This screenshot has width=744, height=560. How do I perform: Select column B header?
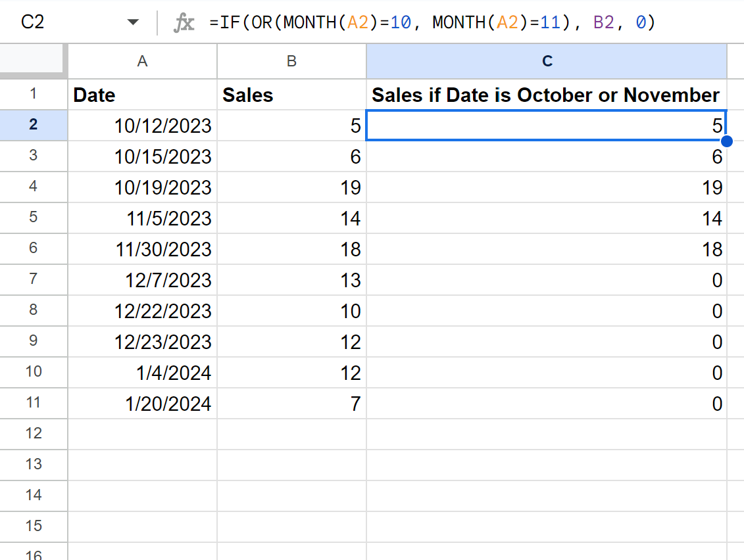pos(291,61)
